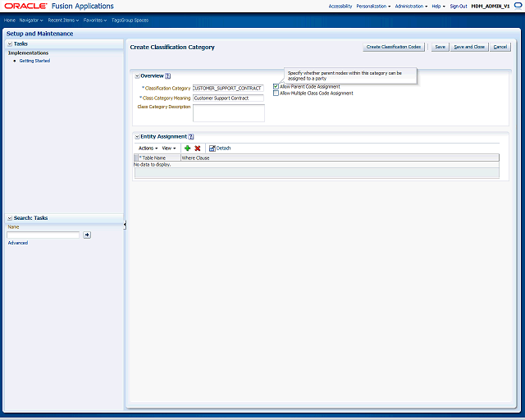Collapse the Tasks panel
525x420 pixels.
(10, 43)
